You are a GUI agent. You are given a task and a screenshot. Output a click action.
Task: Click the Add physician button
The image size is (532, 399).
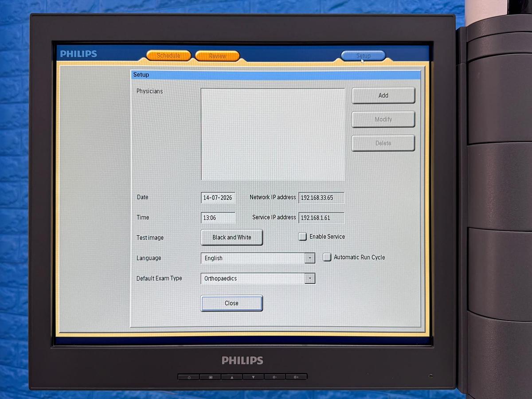(383, 95)
